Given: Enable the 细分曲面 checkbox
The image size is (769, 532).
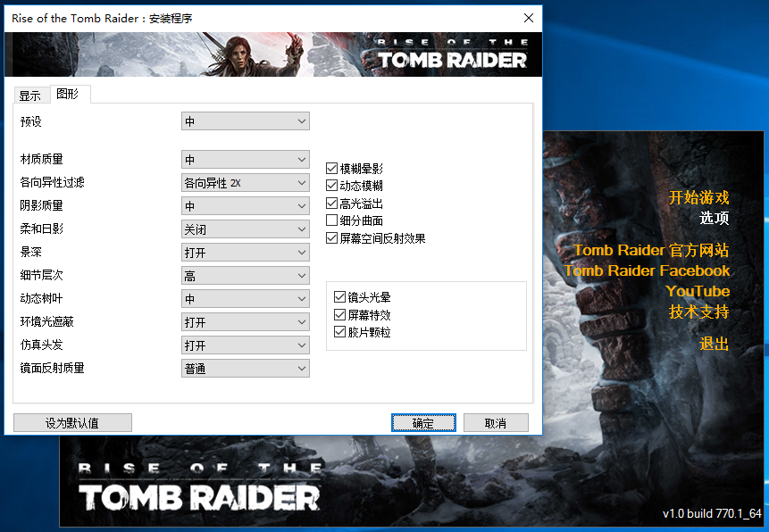Looking at the screenshot, I should click(332, 220).
